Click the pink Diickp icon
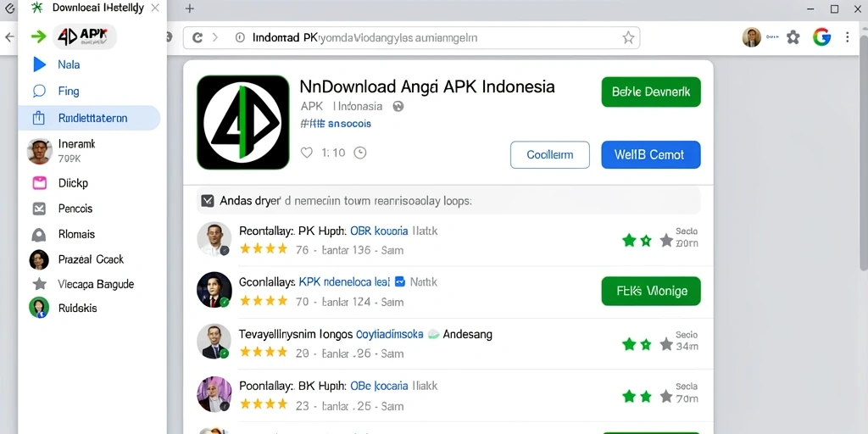868x434 pixels. 39,183
